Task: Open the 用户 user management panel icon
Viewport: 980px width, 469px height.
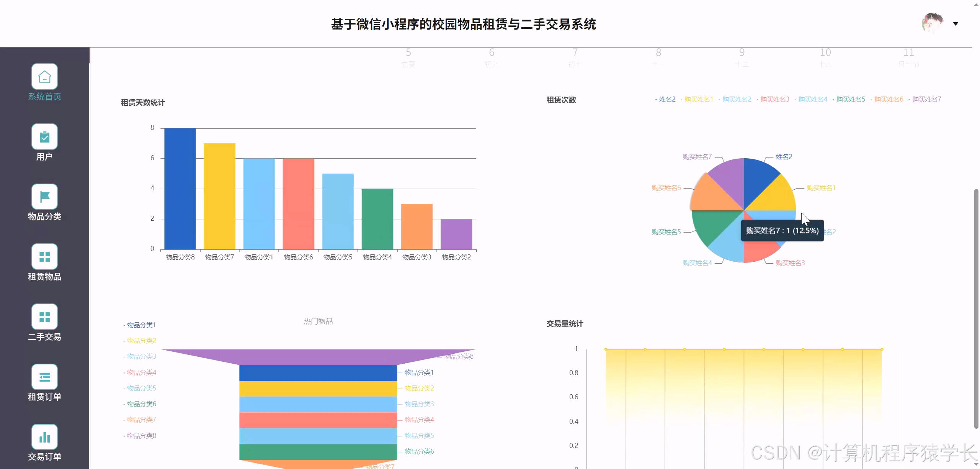Action: coord(44,136)
